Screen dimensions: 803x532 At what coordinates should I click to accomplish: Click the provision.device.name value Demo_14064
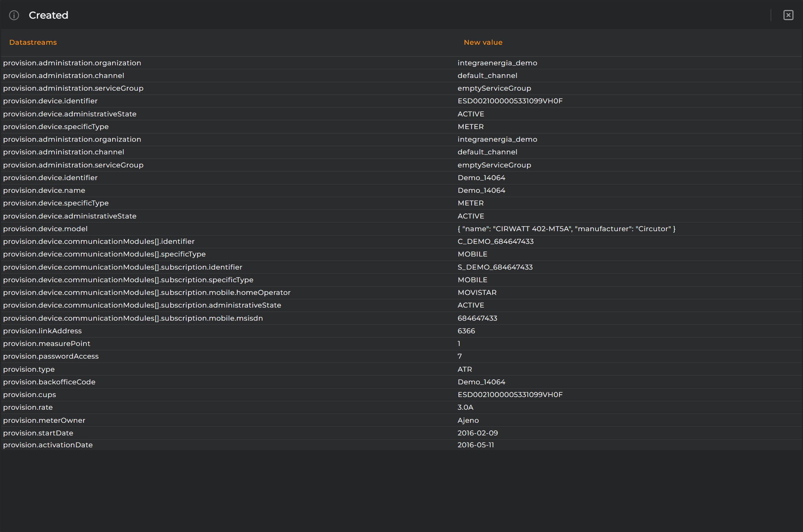481,190
